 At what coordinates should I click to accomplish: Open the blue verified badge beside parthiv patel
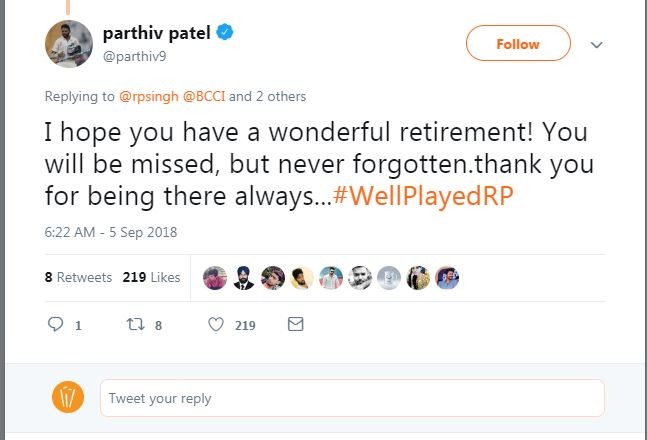click(225, 32)
